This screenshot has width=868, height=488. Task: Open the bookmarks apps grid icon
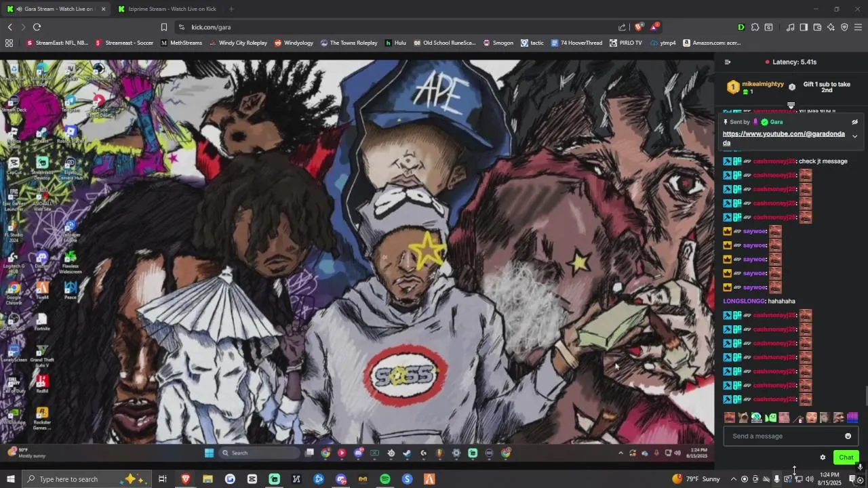9,43
